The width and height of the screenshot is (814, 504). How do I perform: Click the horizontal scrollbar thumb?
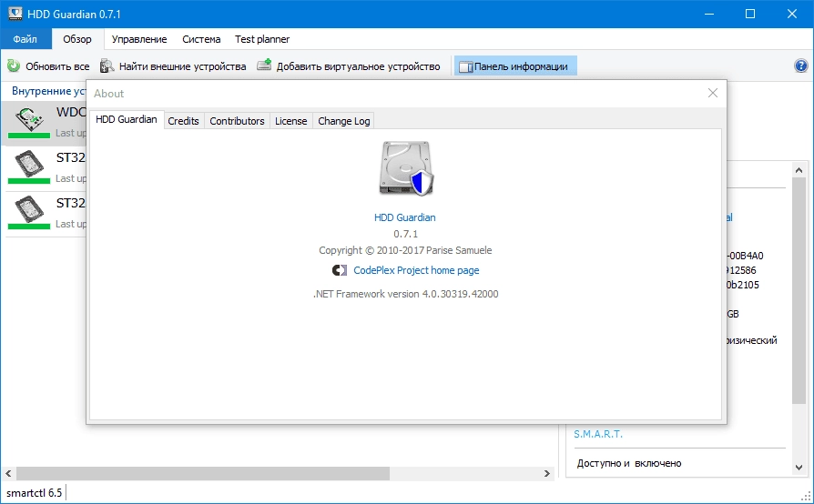tap(203, 473)
